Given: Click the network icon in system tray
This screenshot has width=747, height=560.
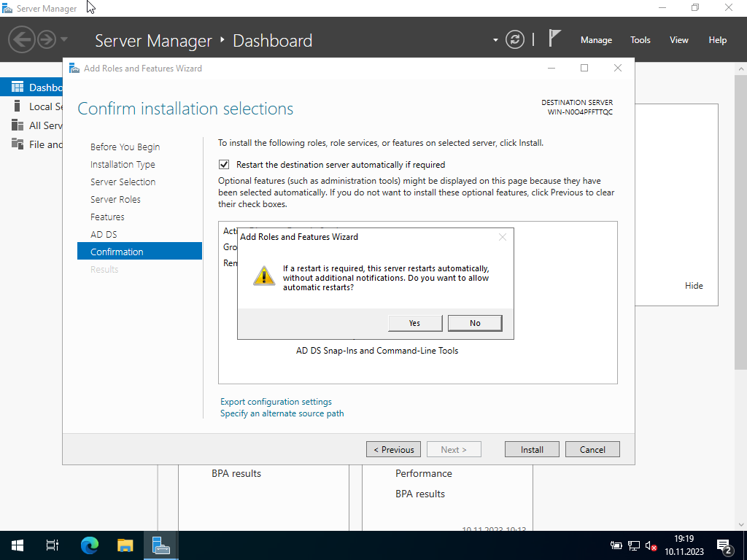Looking at the screenshot, I should tap(634, 545).
